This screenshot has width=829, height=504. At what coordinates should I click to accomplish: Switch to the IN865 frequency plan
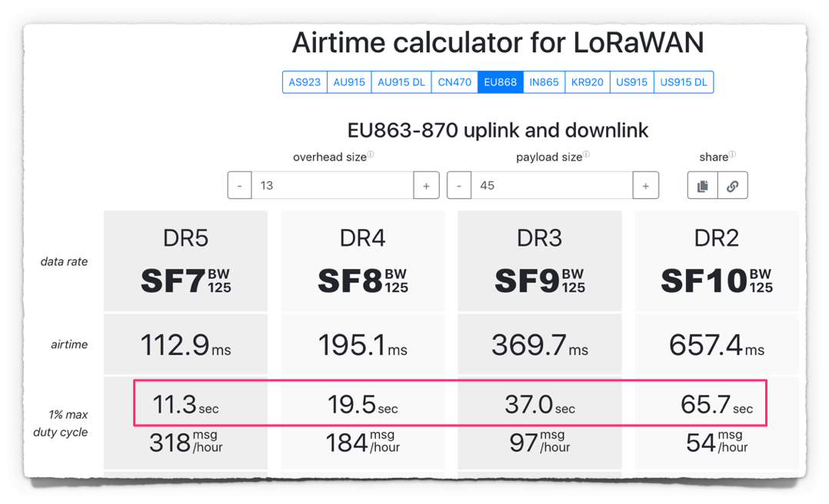pyautogui.click(x=544, y=81)
